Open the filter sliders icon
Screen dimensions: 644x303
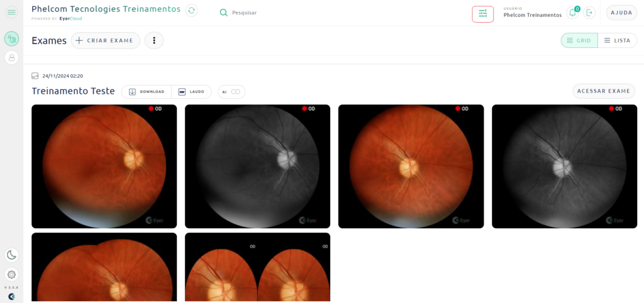coord(482,14)
